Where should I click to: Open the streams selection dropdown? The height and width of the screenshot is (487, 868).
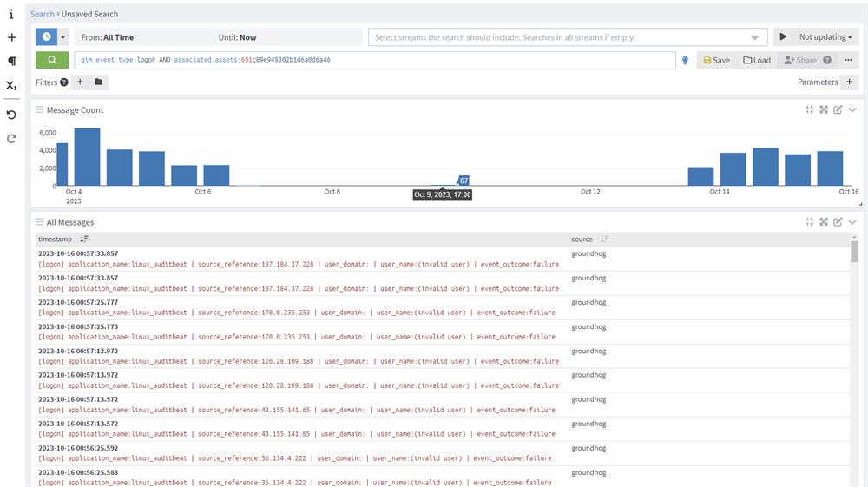point(754,38)
